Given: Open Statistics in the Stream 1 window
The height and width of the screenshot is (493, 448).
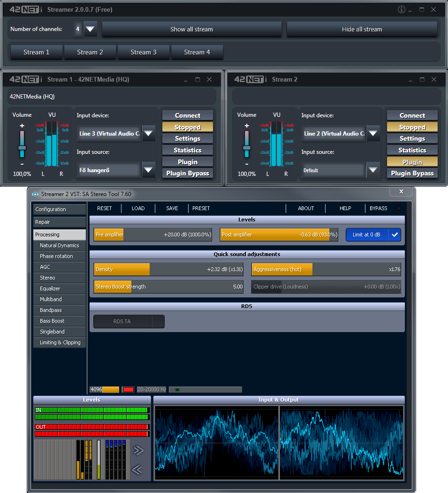Looking at the screenshot, I should click(x=188, y=150).
